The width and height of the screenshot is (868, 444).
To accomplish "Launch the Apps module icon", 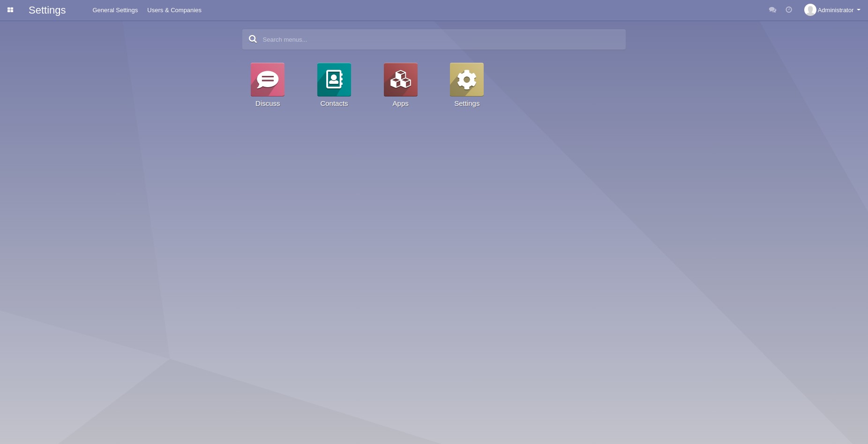I will point(401,80).
